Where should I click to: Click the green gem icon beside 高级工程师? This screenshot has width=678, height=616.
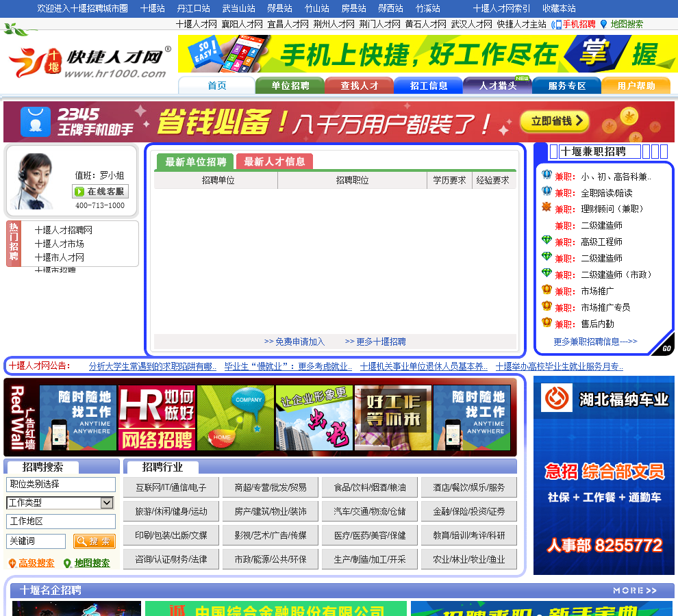[547, 240]
